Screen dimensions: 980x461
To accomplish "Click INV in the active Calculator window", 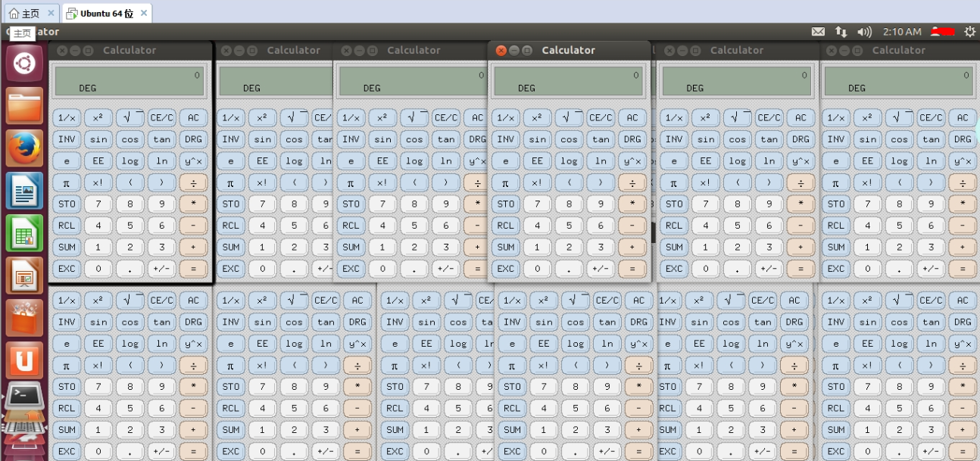I will point(505,139).
